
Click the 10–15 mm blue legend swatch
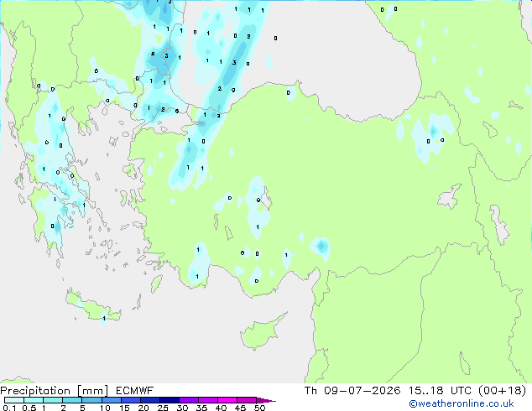pos(112,400)
